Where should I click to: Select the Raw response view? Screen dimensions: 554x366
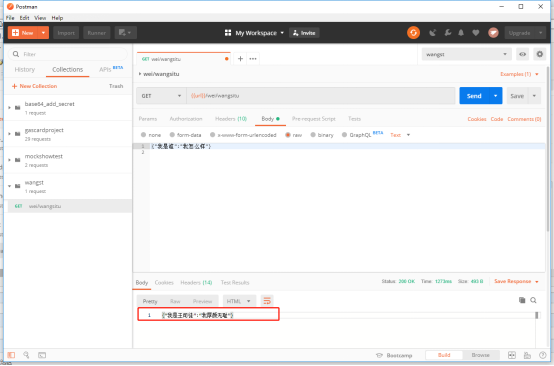[x=175, y=301]
